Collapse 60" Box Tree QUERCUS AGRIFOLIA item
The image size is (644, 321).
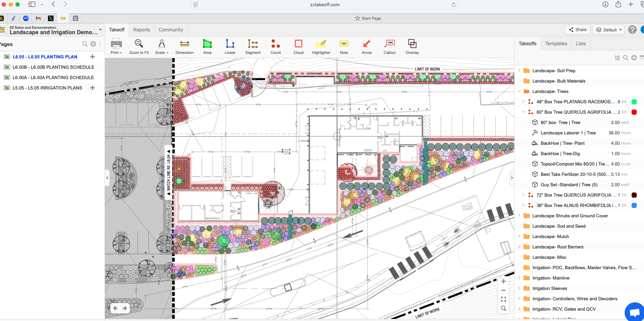pyautogui.click(x=523, y=112)
